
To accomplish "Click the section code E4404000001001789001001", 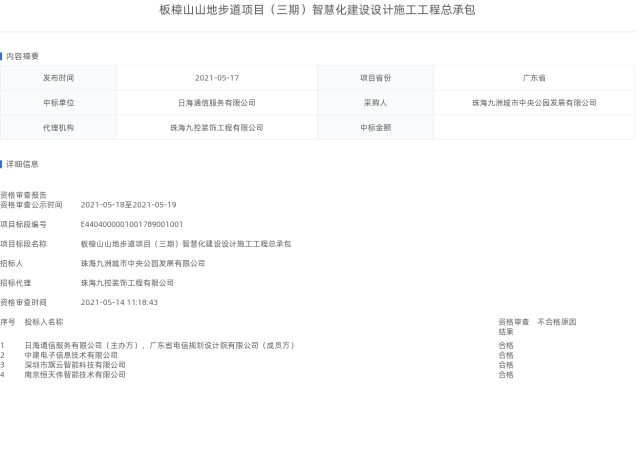I will coord(132,224).
